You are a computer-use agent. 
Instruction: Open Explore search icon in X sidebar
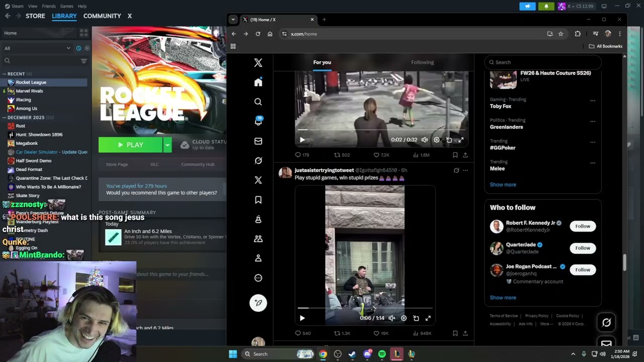coord(258,102)
